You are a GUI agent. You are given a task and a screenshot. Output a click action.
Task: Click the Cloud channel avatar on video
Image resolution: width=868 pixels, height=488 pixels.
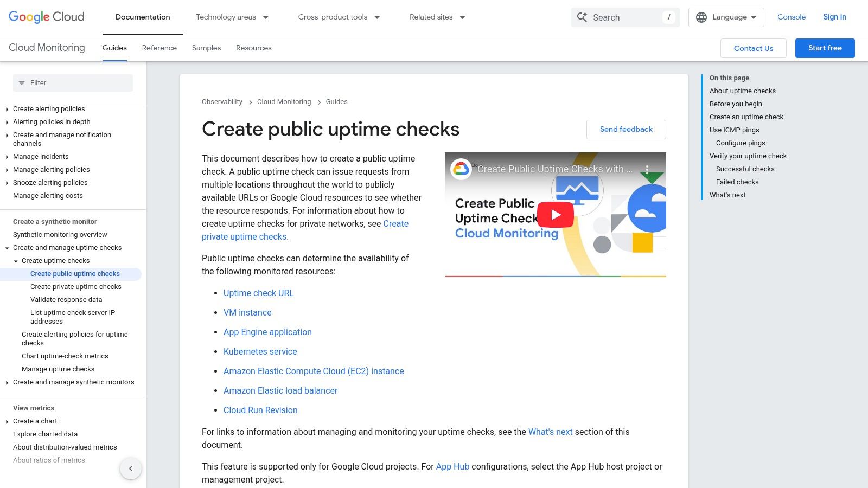click(461, 169)
